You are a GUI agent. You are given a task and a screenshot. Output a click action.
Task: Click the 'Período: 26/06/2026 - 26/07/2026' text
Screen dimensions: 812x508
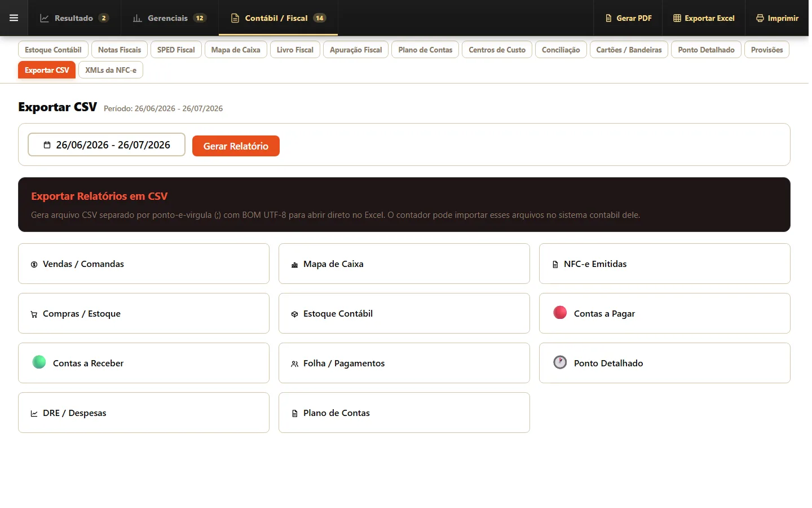(x=163, y=108)
